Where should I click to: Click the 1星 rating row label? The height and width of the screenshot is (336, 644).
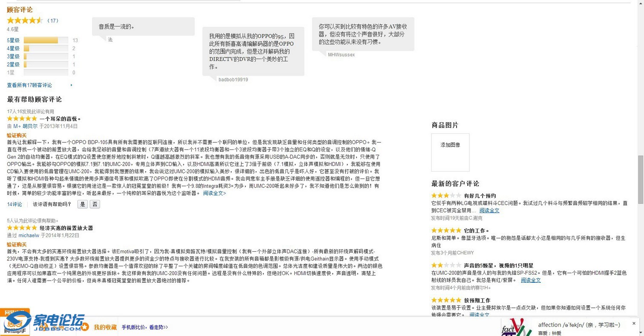click(11, 73)
